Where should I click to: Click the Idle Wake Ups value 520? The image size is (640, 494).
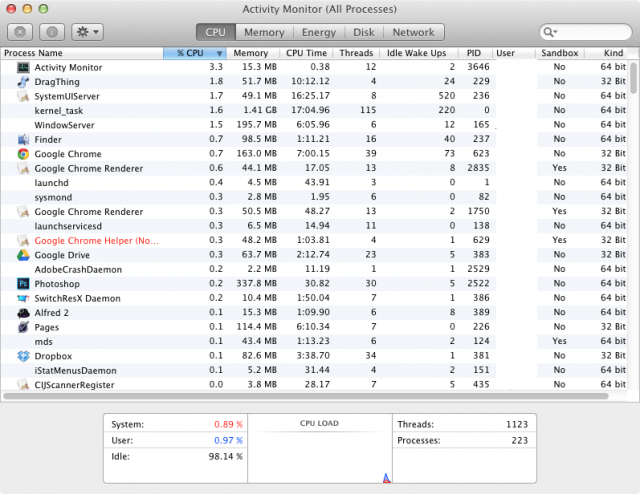click(447, 96)
